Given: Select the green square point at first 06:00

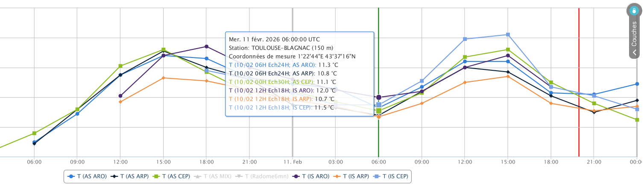Looking at the screenshot, I should (x=34, y=133).
